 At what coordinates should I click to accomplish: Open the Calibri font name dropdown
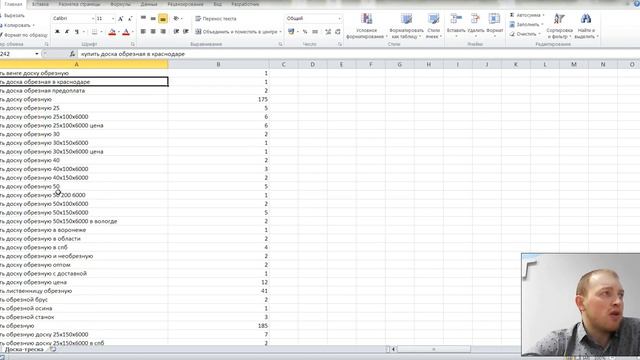pos(93,19)
